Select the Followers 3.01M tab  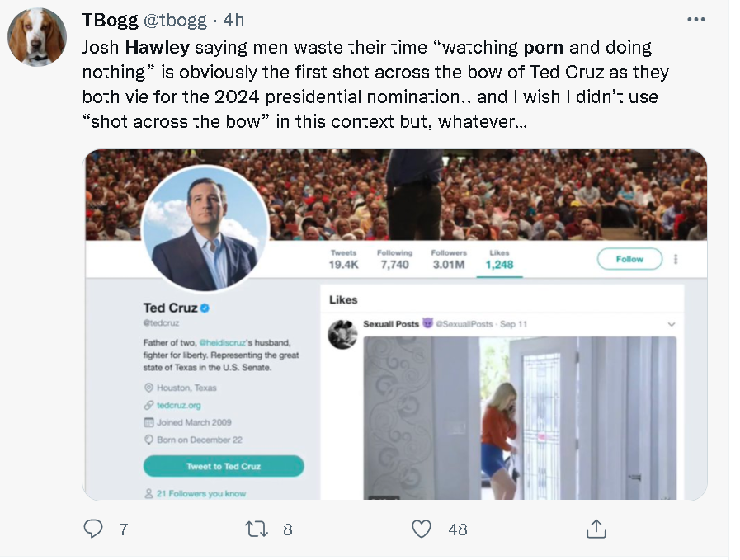[x=449, y=260]
